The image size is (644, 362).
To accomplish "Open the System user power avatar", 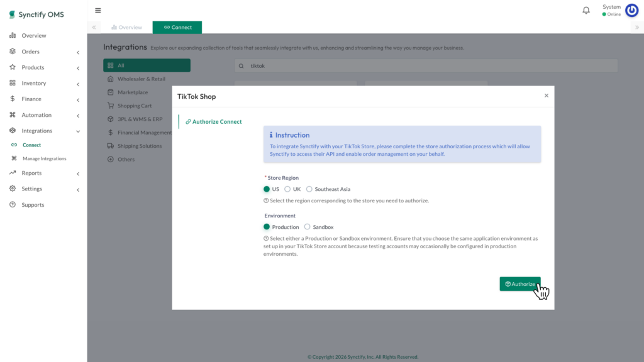I will 631,10.
